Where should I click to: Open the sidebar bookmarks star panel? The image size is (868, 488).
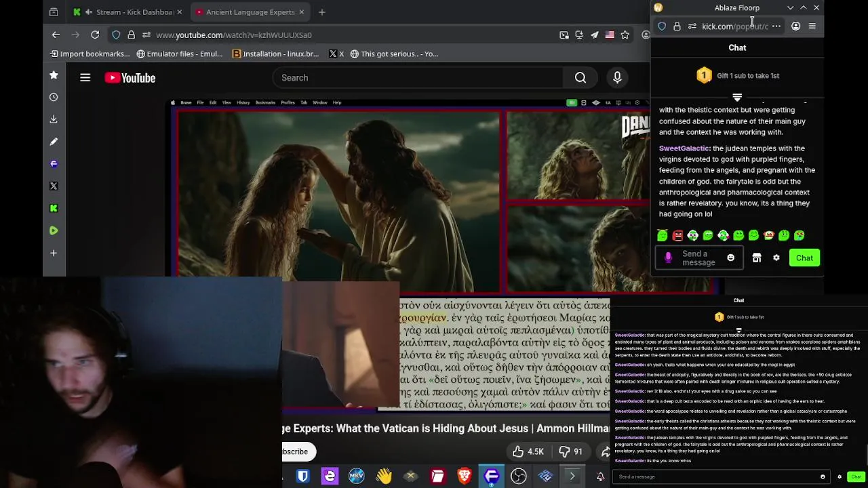[x=54, y=75]
